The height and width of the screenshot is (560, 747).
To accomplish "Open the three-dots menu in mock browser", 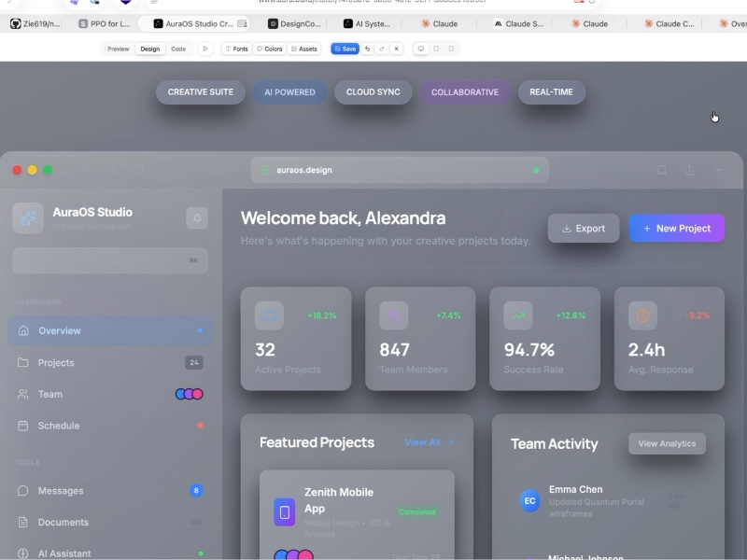I will click(717, 170).
